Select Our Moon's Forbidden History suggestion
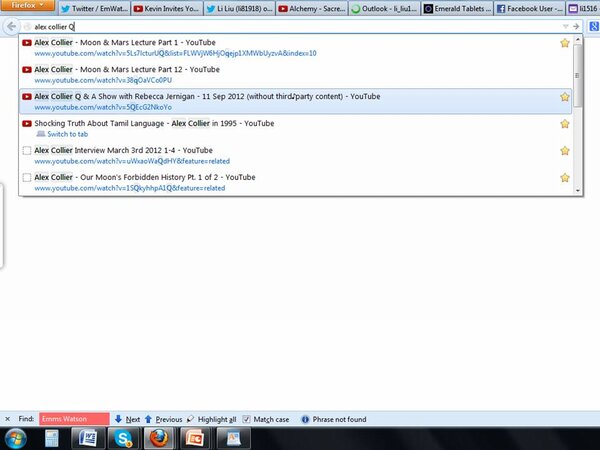Image resolution: width=600 pixels, height=450 pixels. 295,183
